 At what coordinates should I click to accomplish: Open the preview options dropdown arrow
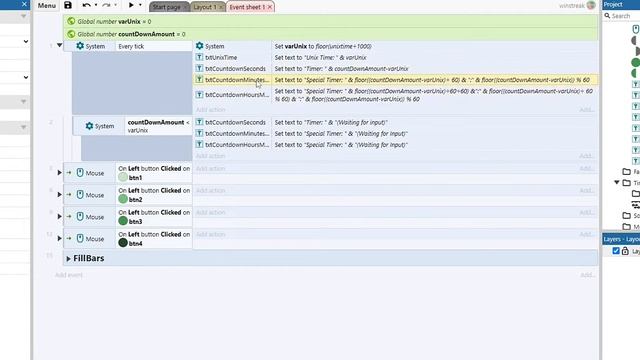coord(140,5)
